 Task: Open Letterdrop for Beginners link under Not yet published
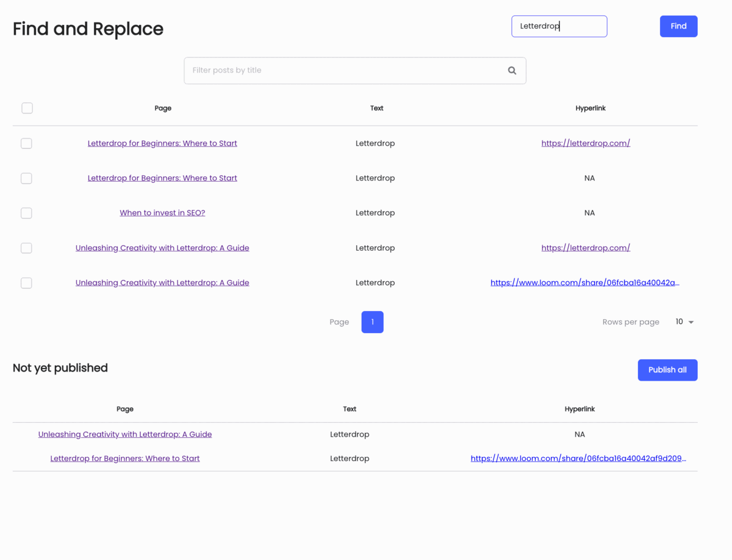click(125, 458)
